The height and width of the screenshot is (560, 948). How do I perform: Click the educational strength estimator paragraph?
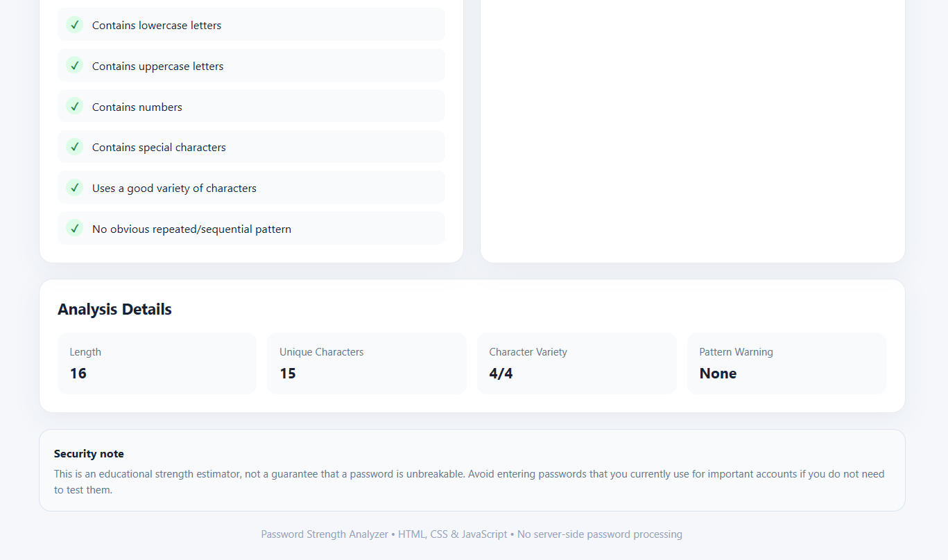pos(469,482)
